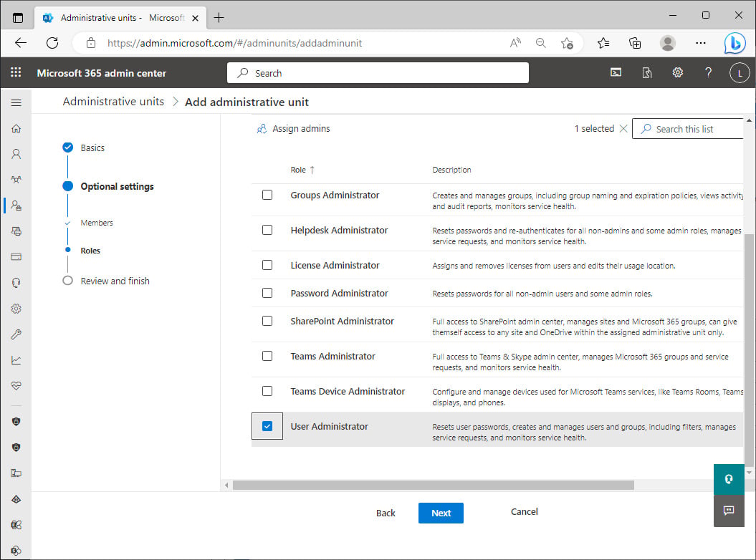
Task: Open Setup wrench icon in sidebar
Action: click(16, 334)
